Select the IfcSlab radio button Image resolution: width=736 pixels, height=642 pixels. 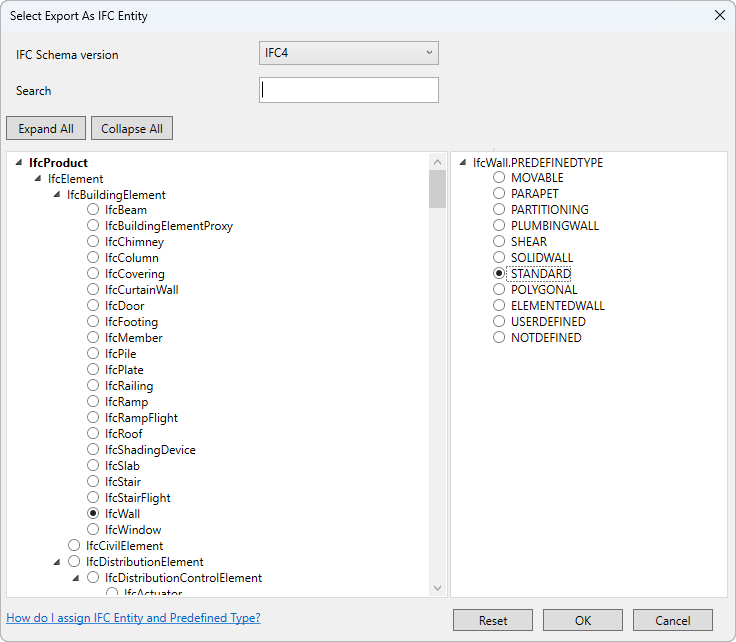point(93,466)
